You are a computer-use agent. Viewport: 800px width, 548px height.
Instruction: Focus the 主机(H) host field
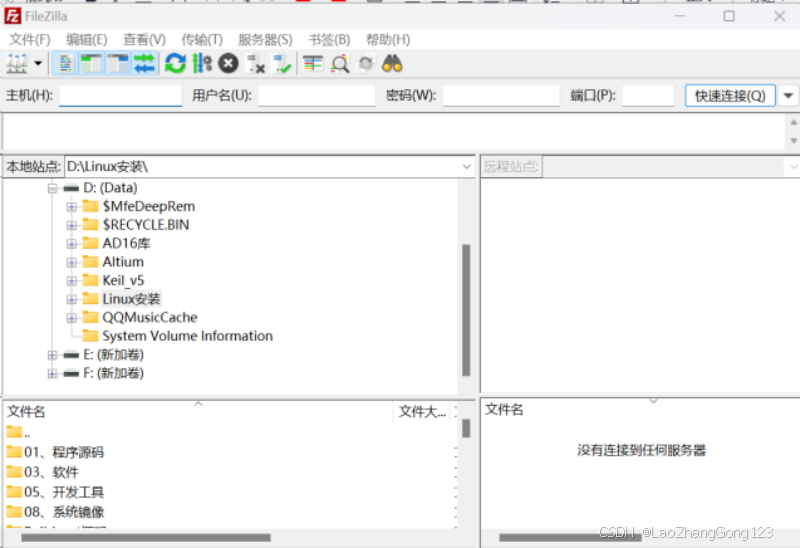[x=120, y=95]
